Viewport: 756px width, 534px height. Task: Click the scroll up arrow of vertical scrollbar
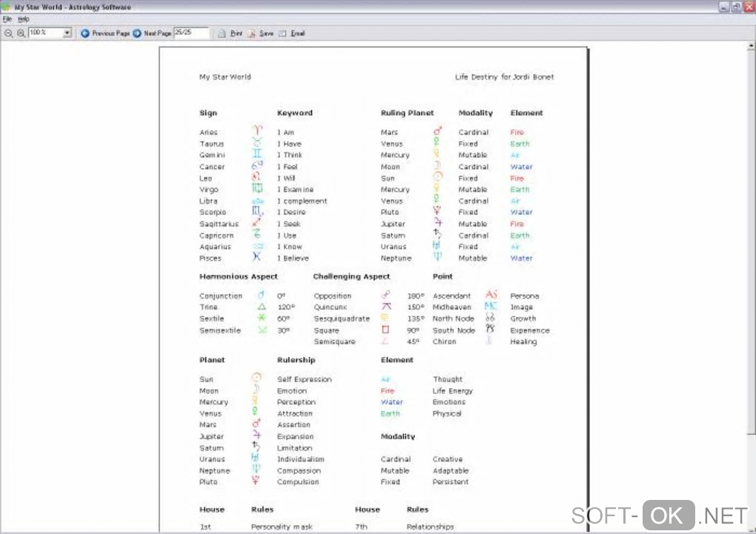(x=751, y=46)
